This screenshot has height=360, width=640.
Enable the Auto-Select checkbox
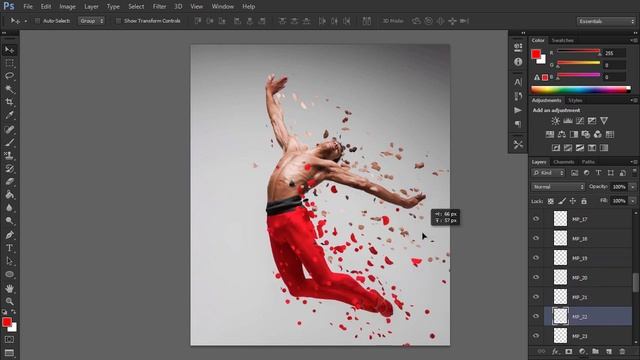click(38, 21)
